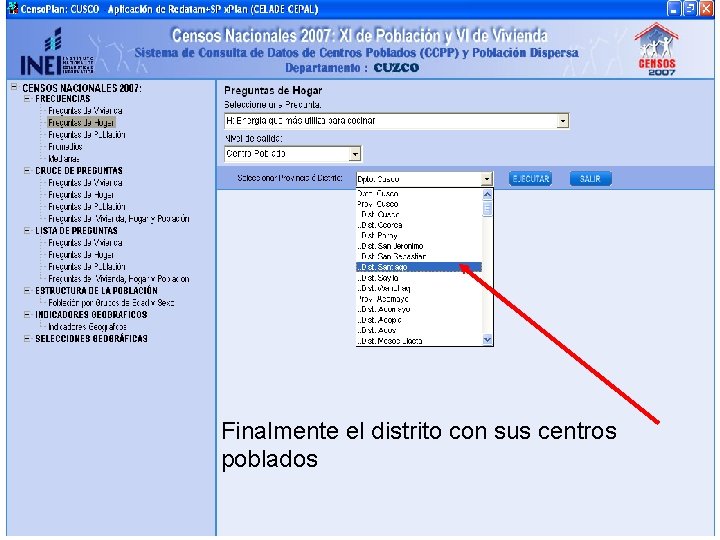The height and width of the screenshot is (540, 720).
Task: Choose Dist. Ccorca in the list
Action: click(x=419, y=225)
